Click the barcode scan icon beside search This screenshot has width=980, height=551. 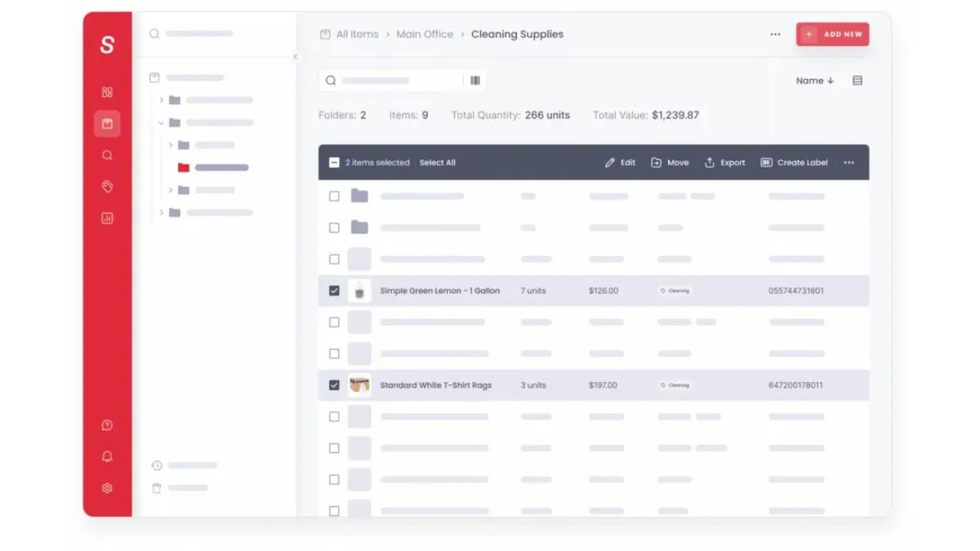click(475, 80)
